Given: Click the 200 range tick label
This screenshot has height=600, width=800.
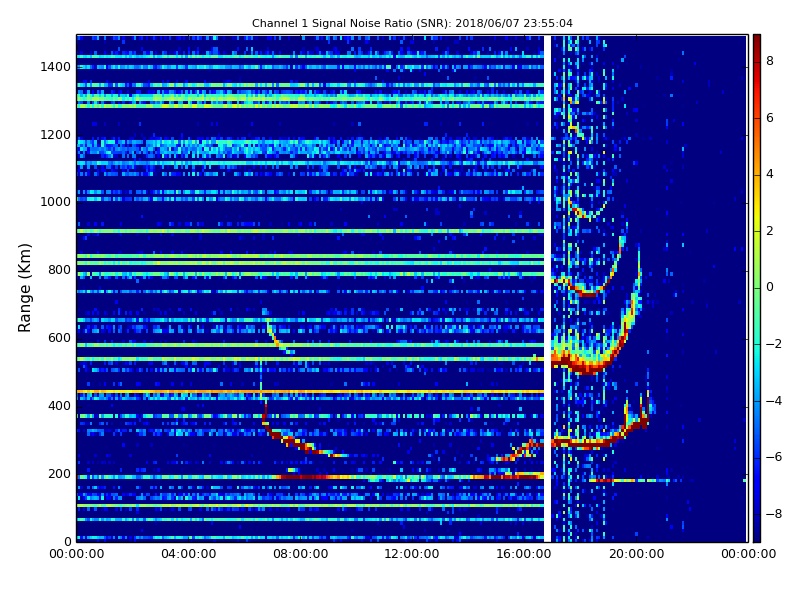Looking at the screenshot, I should click(59, 473).
